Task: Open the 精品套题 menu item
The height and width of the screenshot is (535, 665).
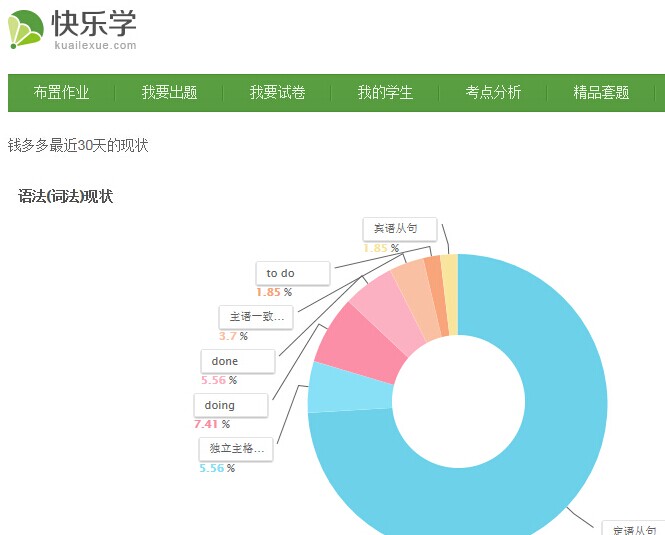Action: (601, 92)
